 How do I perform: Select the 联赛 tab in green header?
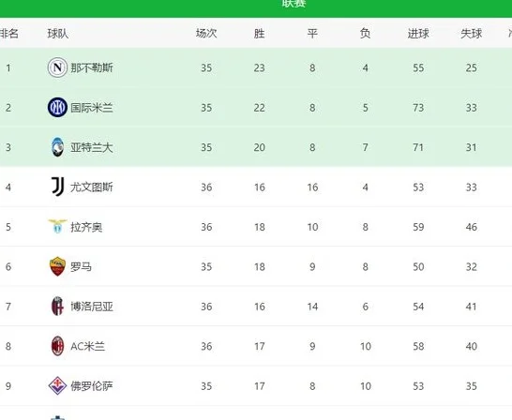pos(294,3)
